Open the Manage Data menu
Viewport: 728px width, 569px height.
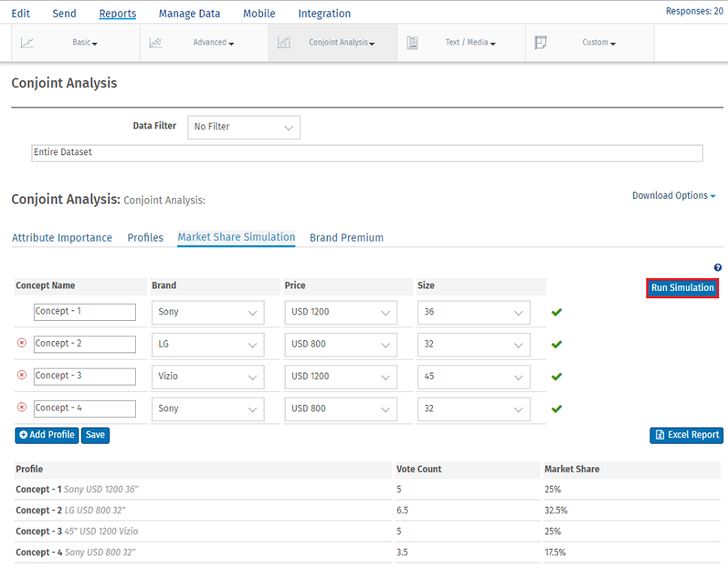189,14
